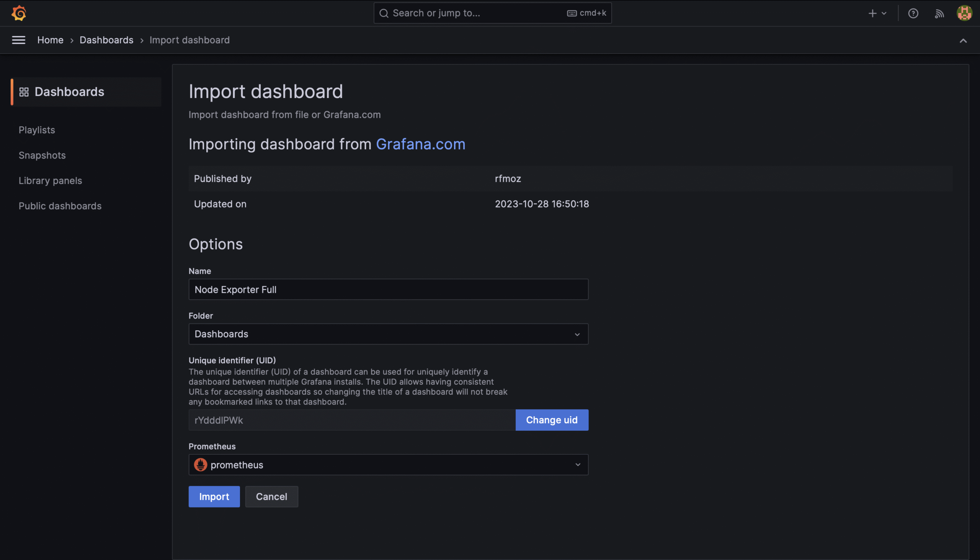
Task: Click the Grafana logo icon
Action: click(x=18, y=13)
